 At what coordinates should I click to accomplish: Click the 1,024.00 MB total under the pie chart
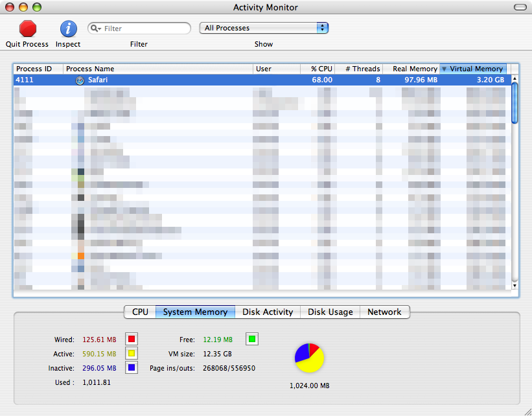pyautogui.click(x=310, y=386)
